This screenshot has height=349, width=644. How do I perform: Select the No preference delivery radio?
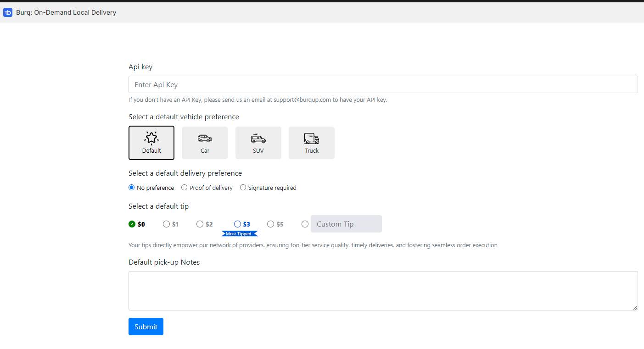click(132, 188)
